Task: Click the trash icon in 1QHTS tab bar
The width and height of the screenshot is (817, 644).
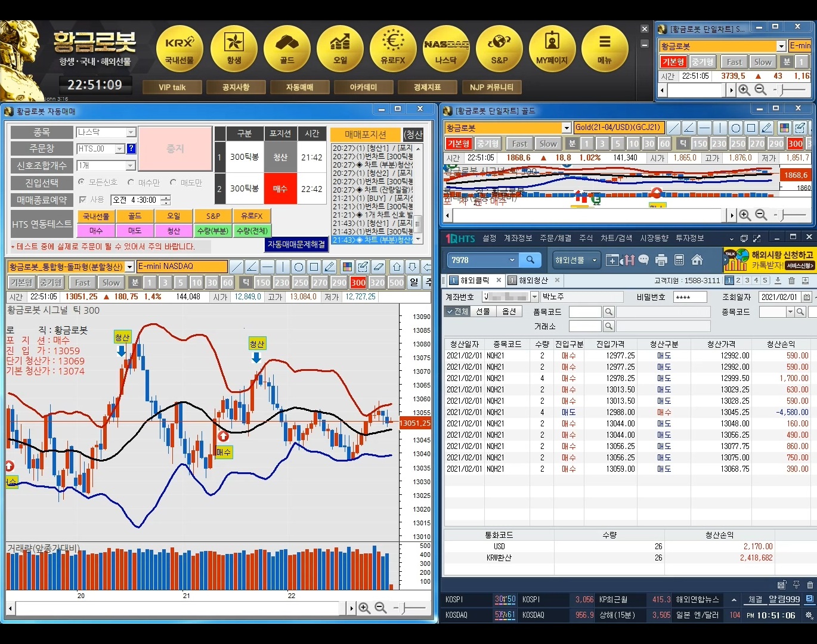Action: tap(792, 280)
